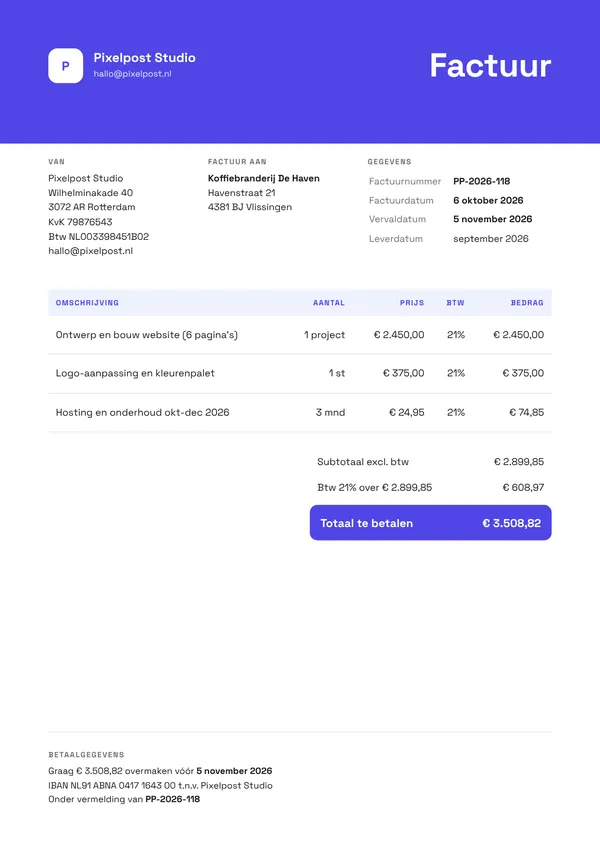The image size is (600, 849).
Task: Click the 3 mnd quantity cell
Action: coord(330,413)
